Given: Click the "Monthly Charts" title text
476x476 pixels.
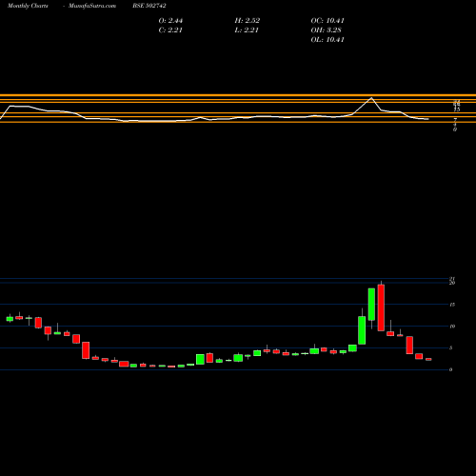Looking at the screenshot, I should point(28,6).
